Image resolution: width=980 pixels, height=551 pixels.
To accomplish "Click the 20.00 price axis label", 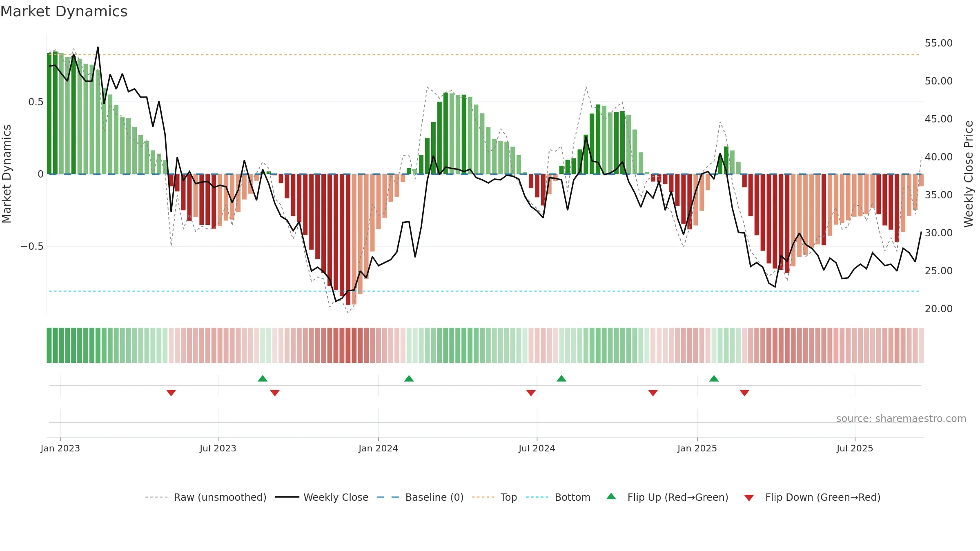I will tap(938, 309).
